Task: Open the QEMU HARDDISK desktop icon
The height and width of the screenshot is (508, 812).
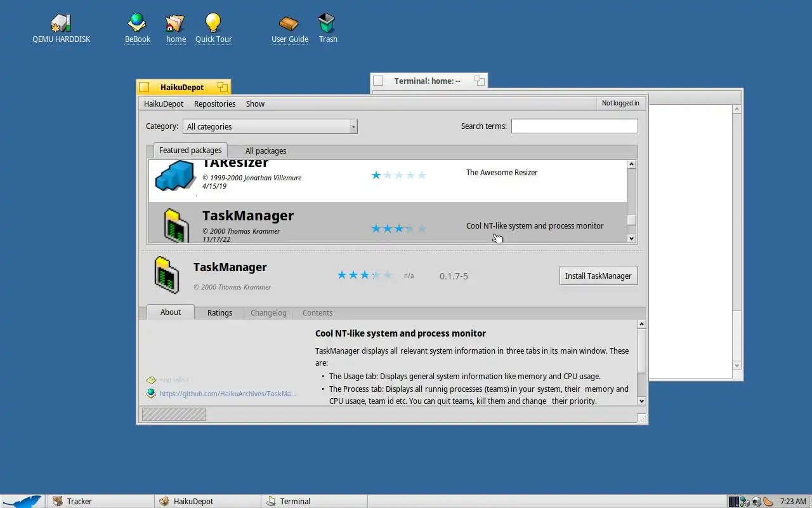Action: 61,23
